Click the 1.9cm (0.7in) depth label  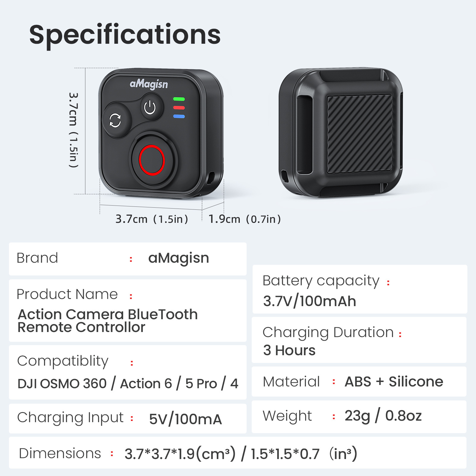click(245, 219)
